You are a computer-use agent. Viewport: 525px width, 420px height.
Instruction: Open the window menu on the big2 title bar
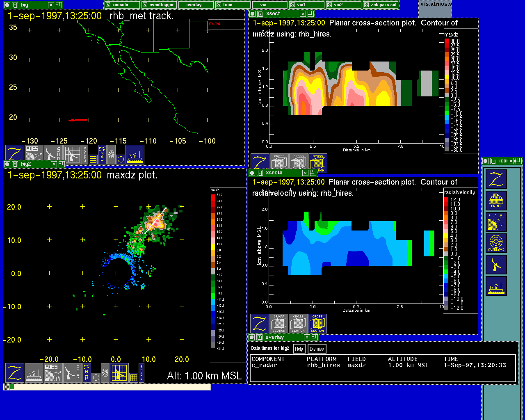(15, 164)
